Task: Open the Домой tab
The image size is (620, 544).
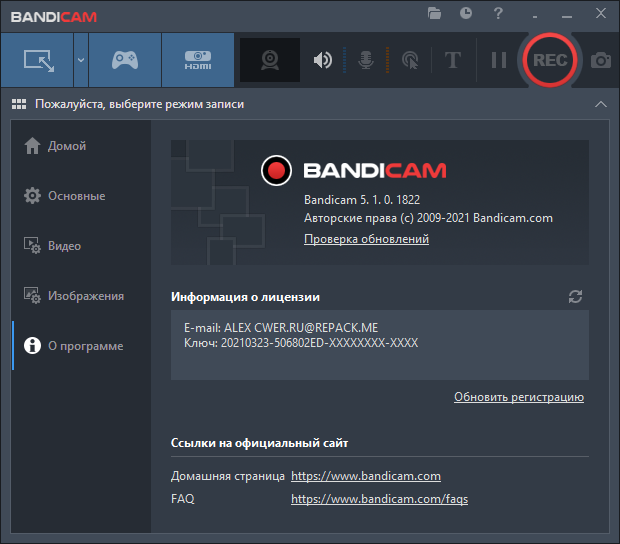Action: tap(81, 146)
